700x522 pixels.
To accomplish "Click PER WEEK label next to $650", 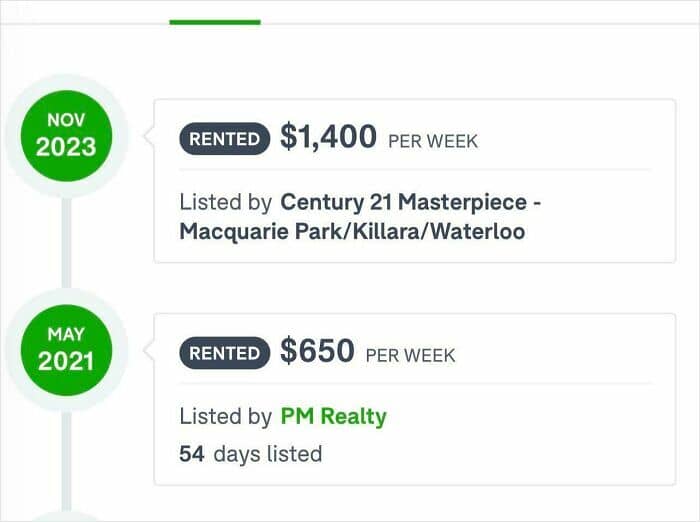I will click(410, 354).
